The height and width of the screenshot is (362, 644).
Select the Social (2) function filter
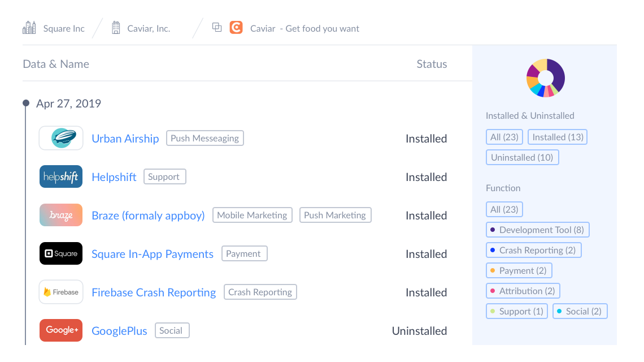(579, 311)
